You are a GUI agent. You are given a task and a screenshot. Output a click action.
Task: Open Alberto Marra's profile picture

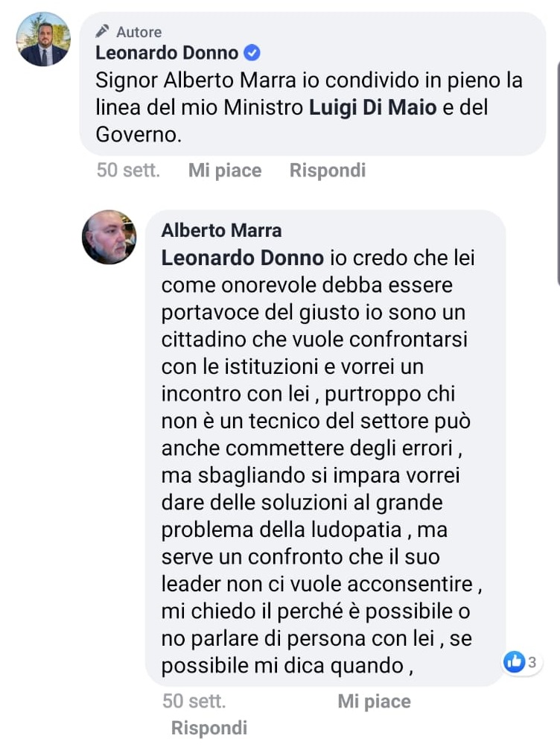(109, 238)
